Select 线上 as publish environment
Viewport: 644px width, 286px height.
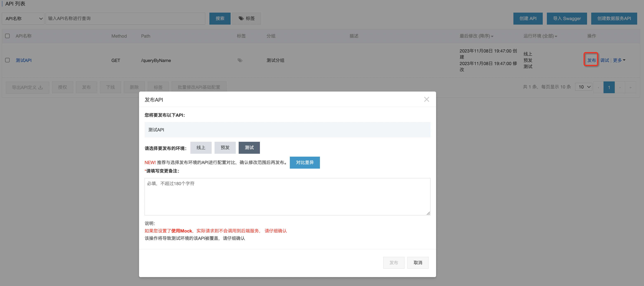tap(201, 148)
